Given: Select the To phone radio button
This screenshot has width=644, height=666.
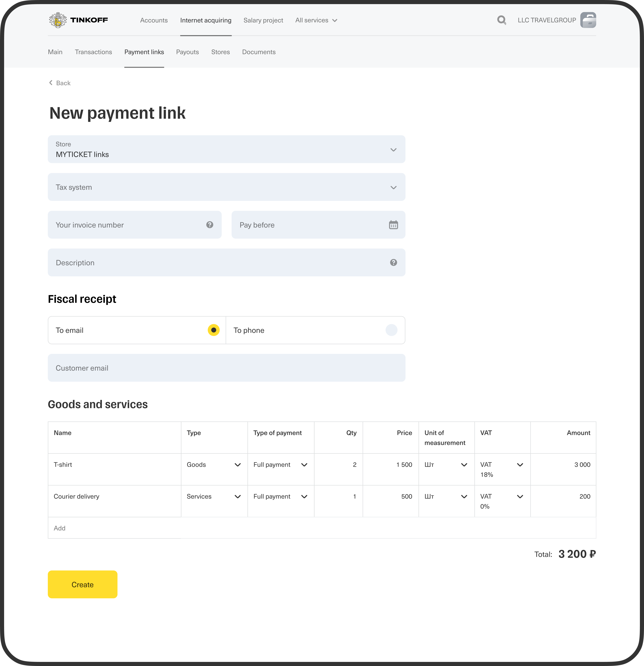Looking at the screenshot, I should pyautogui.click(x=391, y=330).
